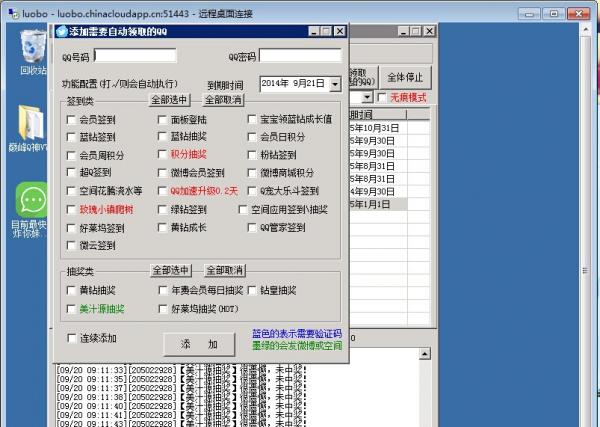Image resolution: width=600 pixels, height=427 pixels.
Task: Check the 微云签到 box
Action: pos(71,245)
